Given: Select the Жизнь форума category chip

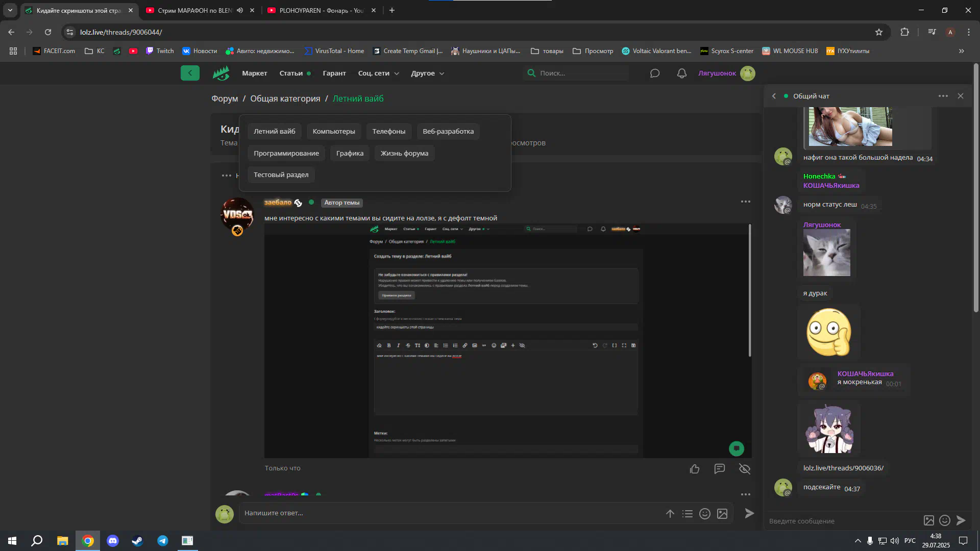Looking at the screenshot, I should point(404,154).
